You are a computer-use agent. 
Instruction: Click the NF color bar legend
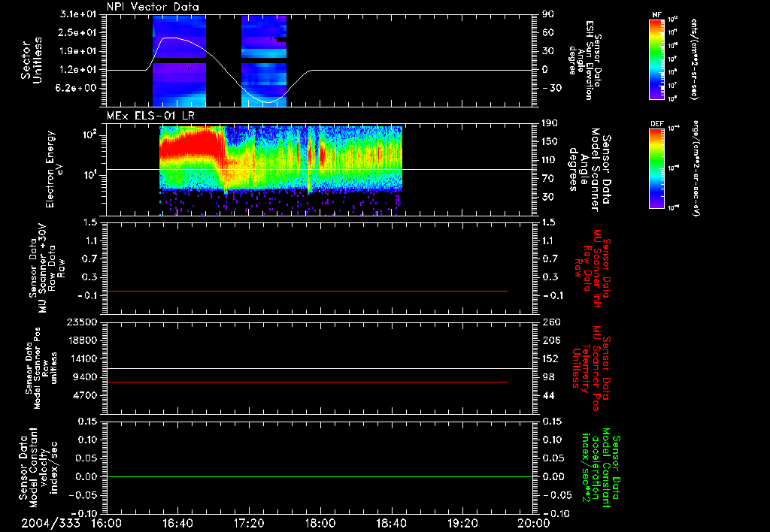pyautogui.click(x=657, y=59)
